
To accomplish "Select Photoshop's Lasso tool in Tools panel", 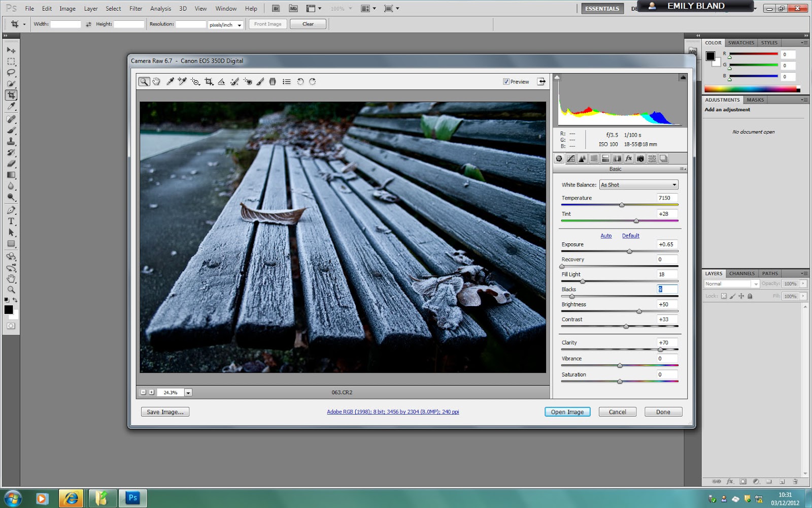I will coord(11,73).
